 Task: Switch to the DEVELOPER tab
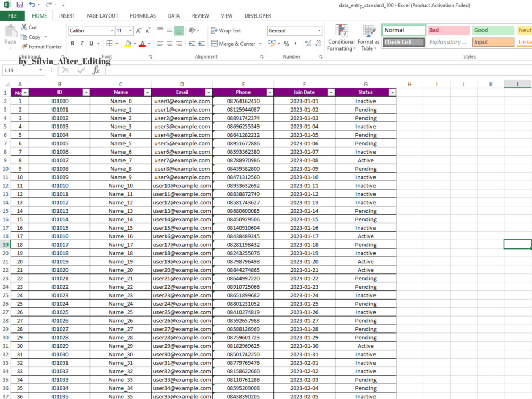tap(258, 16)
